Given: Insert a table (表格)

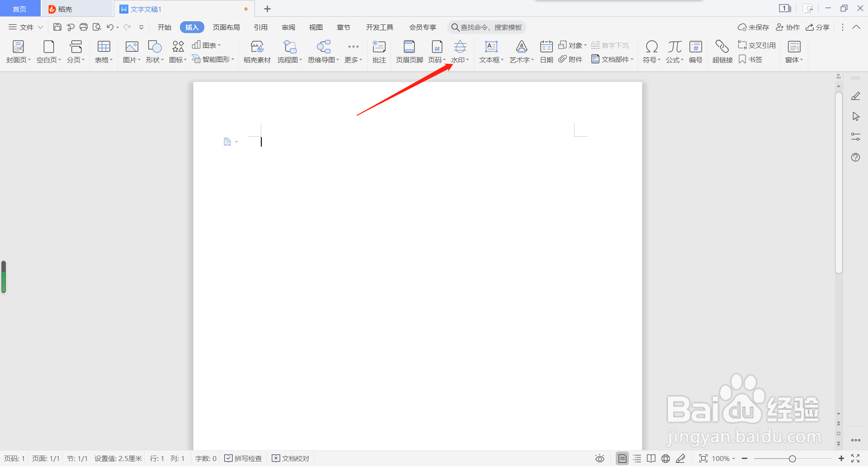Looking at the screenshot, I should point(104,52).
